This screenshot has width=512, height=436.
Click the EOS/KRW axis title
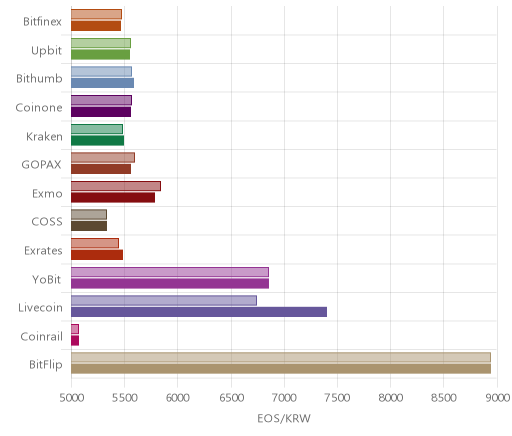(284, 418)
